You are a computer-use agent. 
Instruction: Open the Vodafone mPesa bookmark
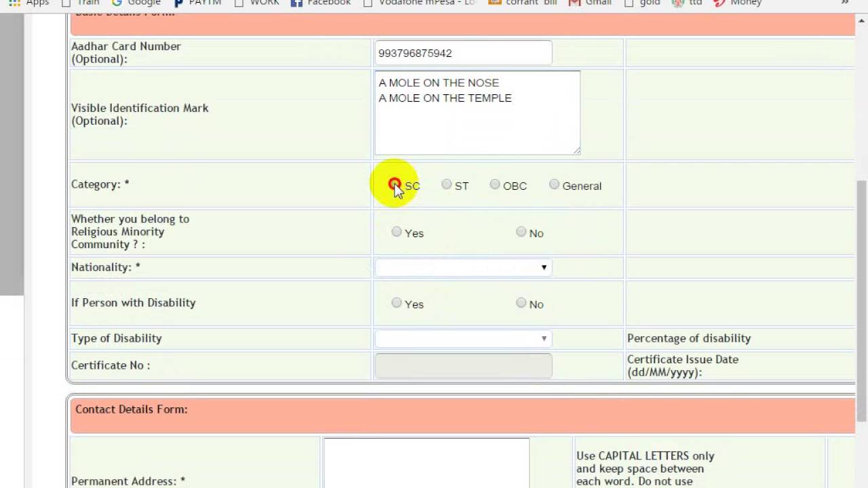[420, 3]
